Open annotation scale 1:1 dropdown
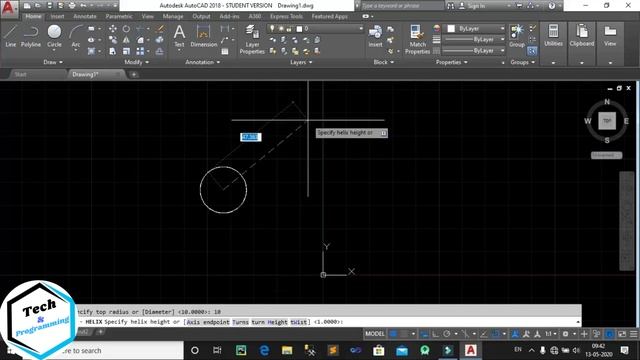 (x=551, y=334)
